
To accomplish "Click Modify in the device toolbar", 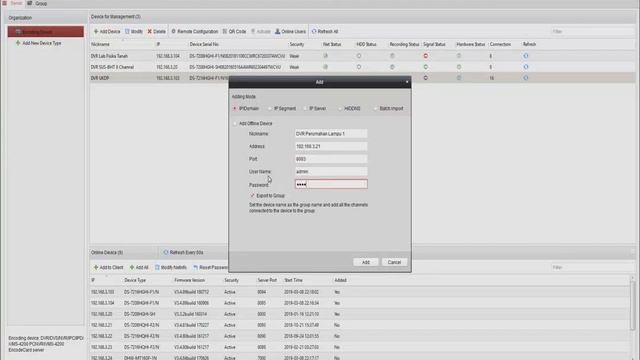I will [134, 31].
